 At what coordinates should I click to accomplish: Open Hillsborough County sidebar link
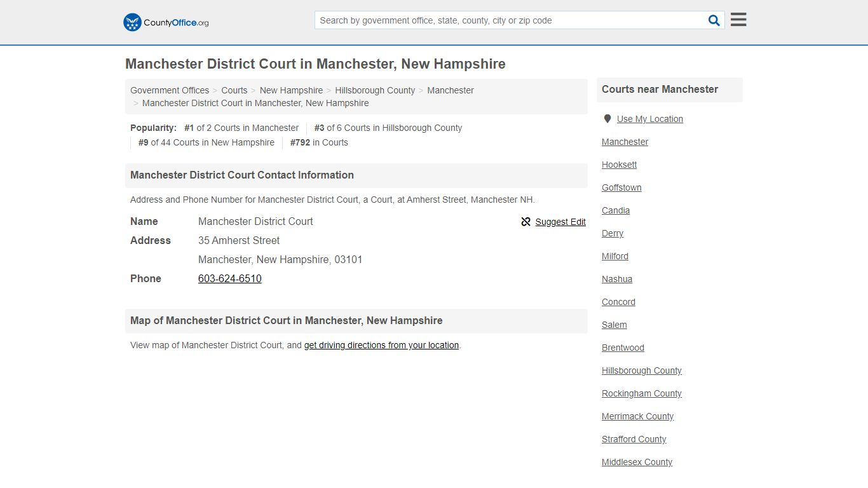tap(642, 370)
